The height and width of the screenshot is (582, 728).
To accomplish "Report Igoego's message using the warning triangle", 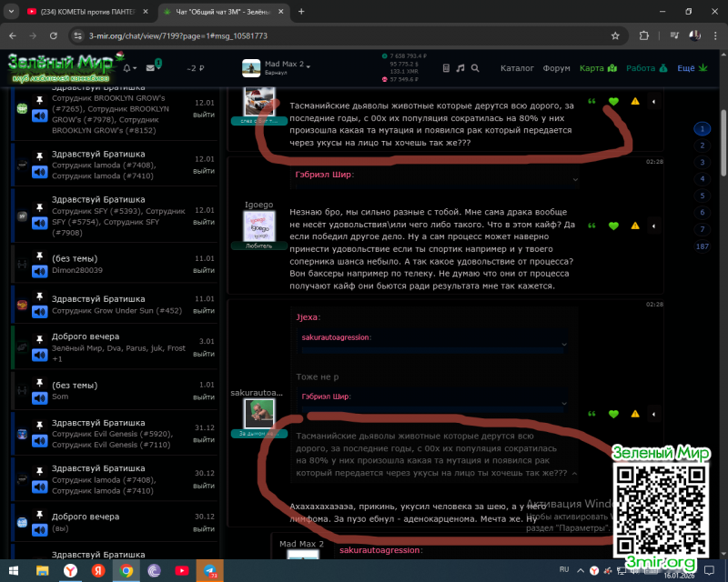I will 635,226.
